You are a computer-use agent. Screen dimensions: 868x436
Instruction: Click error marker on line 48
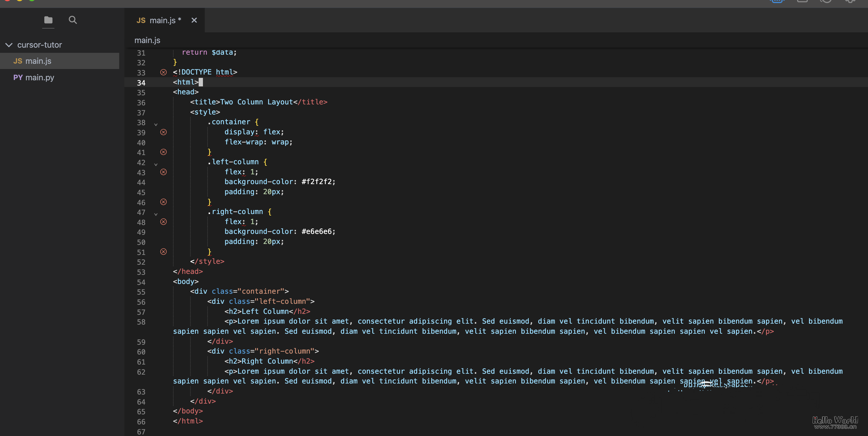[164, 222]
